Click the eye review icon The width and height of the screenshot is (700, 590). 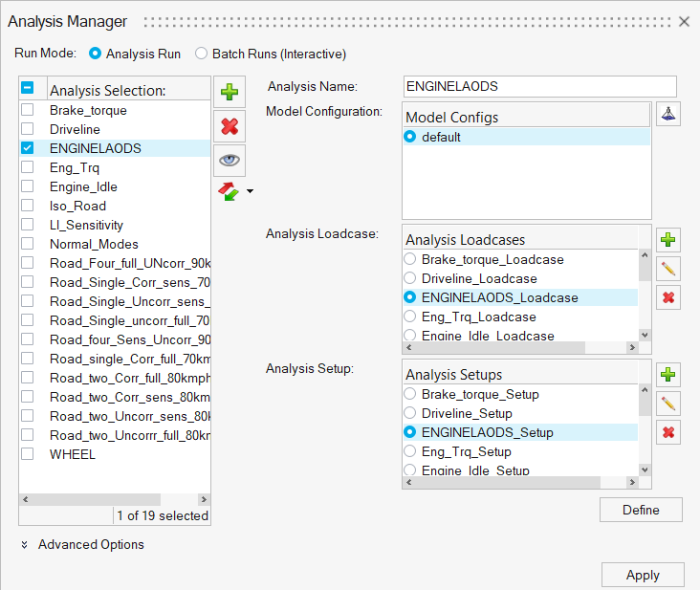coord(230,161)
